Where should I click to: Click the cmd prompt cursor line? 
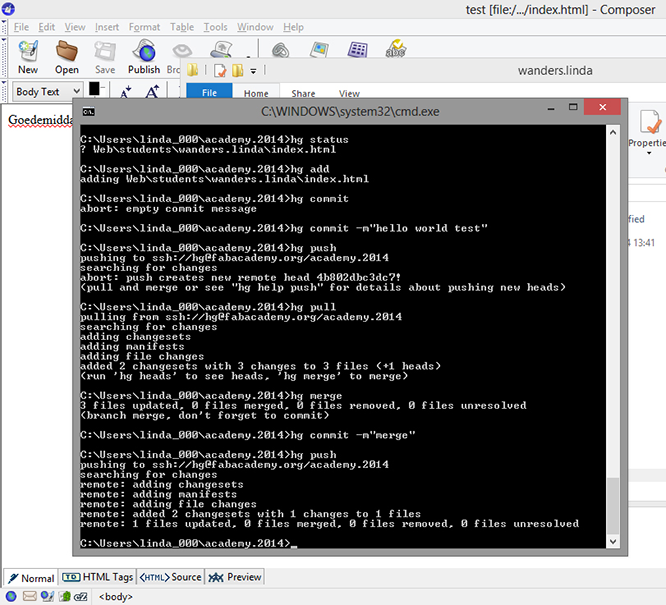(189, 543)
